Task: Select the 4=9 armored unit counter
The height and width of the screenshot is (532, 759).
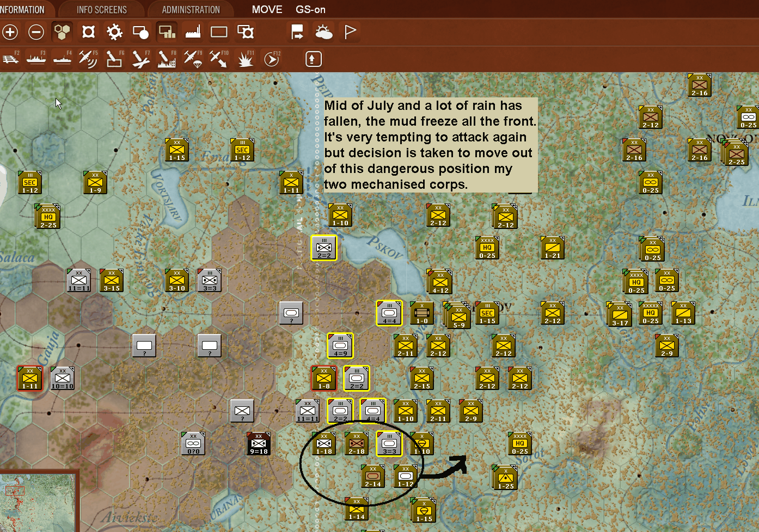Action: coord(340,345)
